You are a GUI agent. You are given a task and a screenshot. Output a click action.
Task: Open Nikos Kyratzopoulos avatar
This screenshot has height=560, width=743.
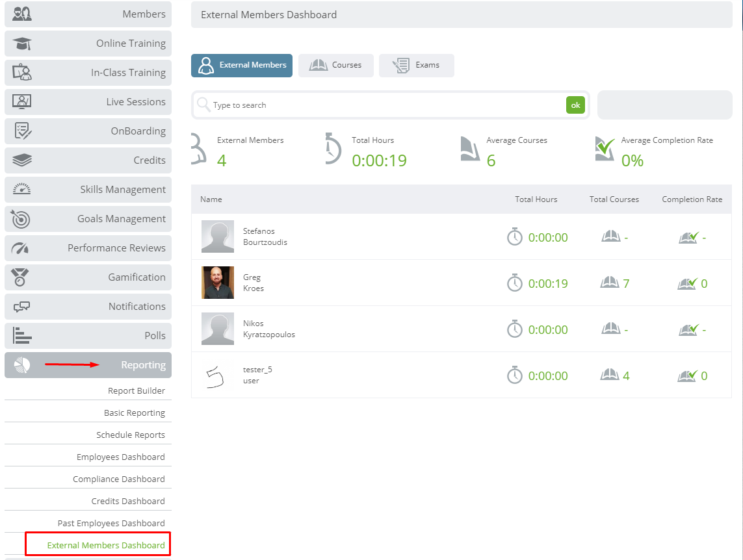point(218,329)
